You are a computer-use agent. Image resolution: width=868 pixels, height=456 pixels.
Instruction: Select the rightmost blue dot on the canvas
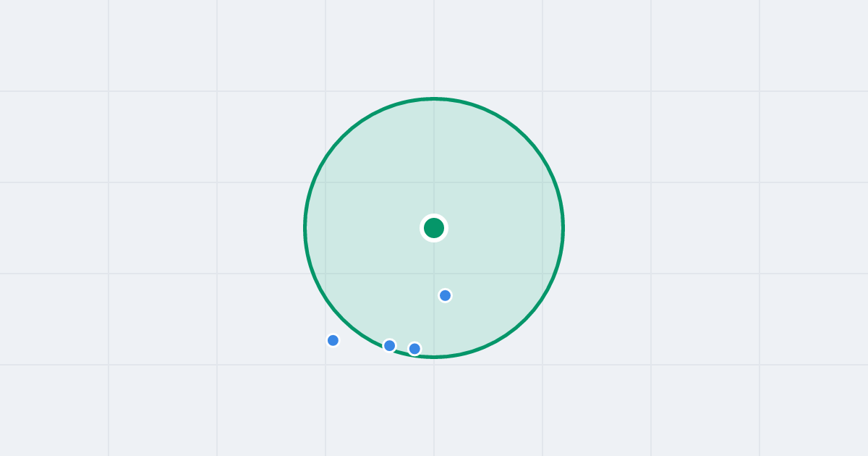(x=446, y=295)
